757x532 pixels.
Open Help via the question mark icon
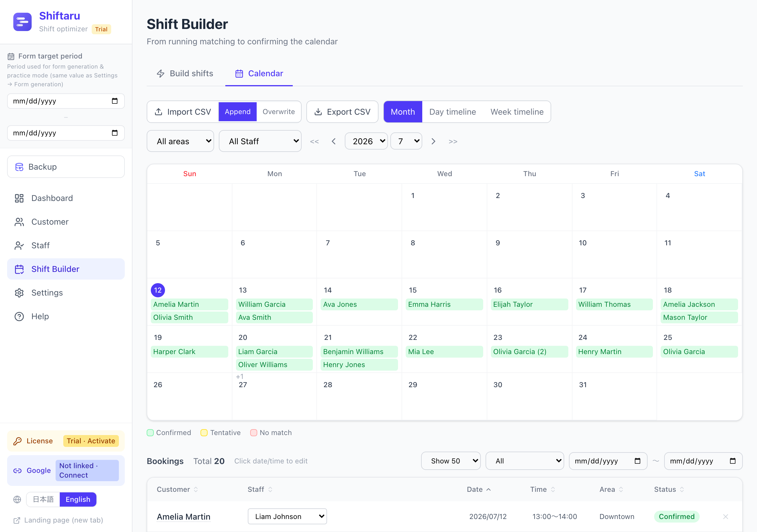click(x=19, y=317)
